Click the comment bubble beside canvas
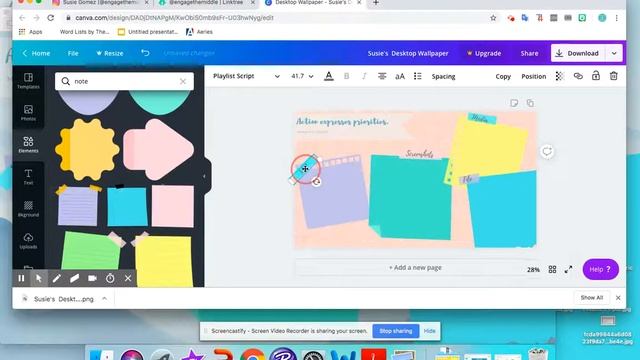640x360 pixels. click(547, 151)
